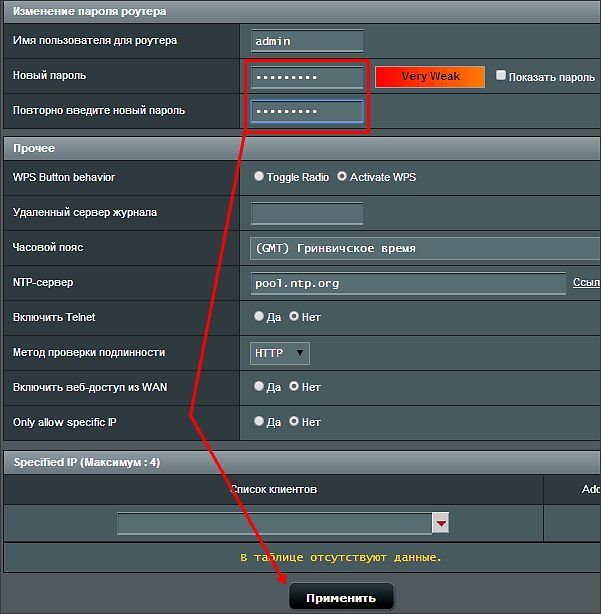Click the router username field containing admin
Screen dimensions: 601x614
(x=307, y=41)
